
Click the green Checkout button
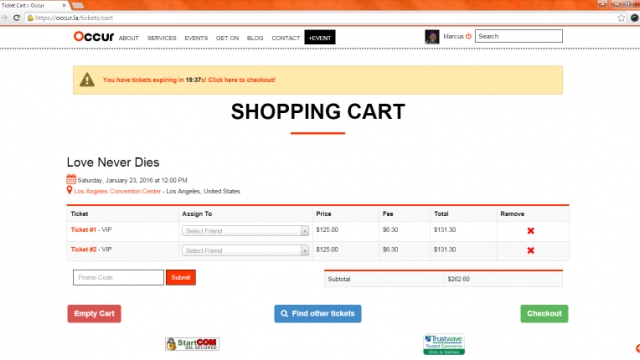click(x=544, y=314)
